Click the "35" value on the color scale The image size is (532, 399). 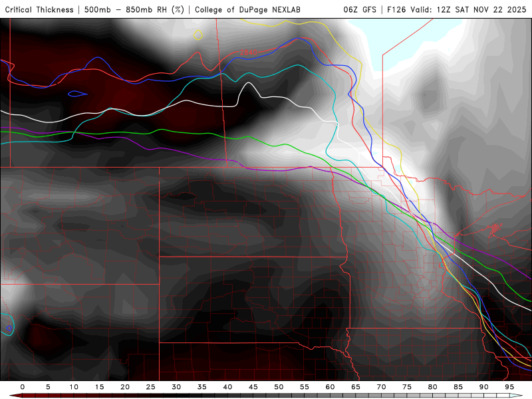[x=202, y=387]
